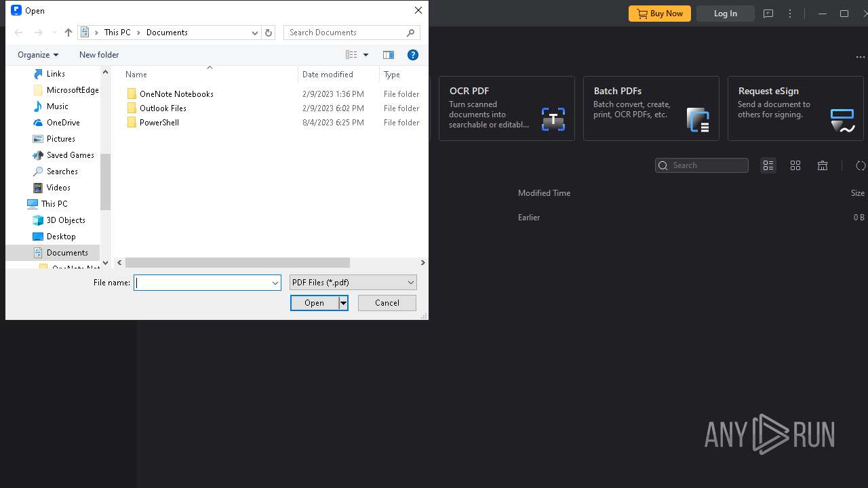The height and width of the screenshot is (488, 868).
Task: Click Documents in address breadcrumb
Action: (x=167, y=33)
